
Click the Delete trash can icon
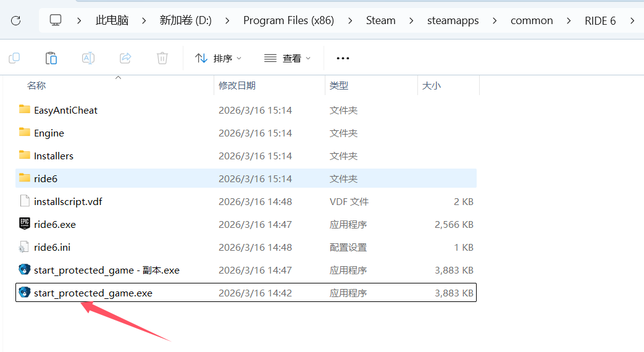pyautogui.click(x=162, y=58)
